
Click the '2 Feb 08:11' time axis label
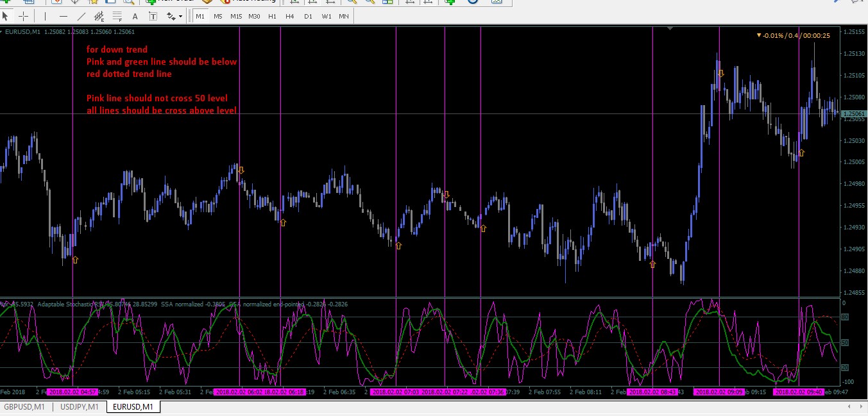pyautogui.click(x=586, y=392)
